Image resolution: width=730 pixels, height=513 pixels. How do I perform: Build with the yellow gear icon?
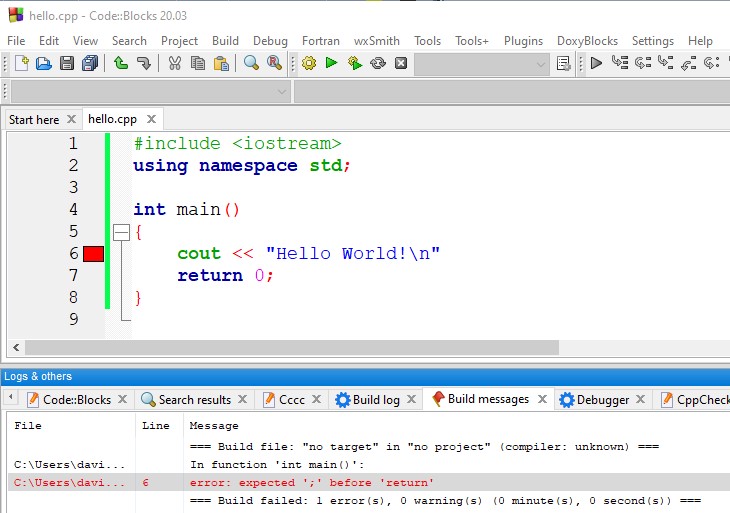tap(309, 63)
